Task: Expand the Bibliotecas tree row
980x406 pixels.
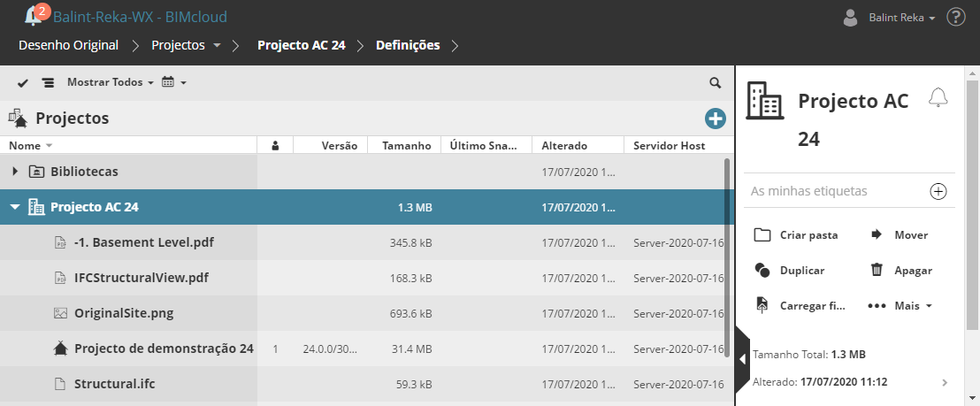Action: point(16,171)
